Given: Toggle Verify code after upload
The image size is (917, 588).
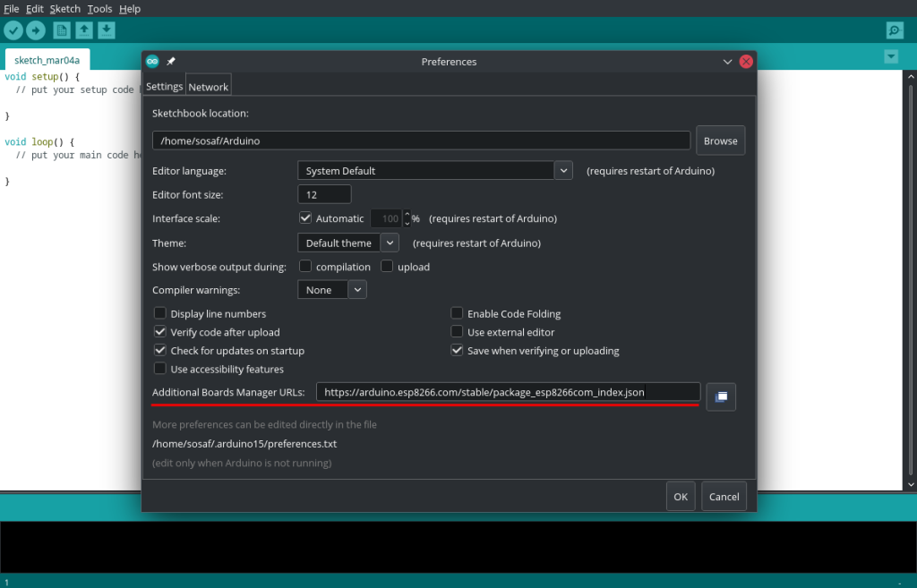Looking at the screenshot, I should pyautogui.click(x=159, y=332).
